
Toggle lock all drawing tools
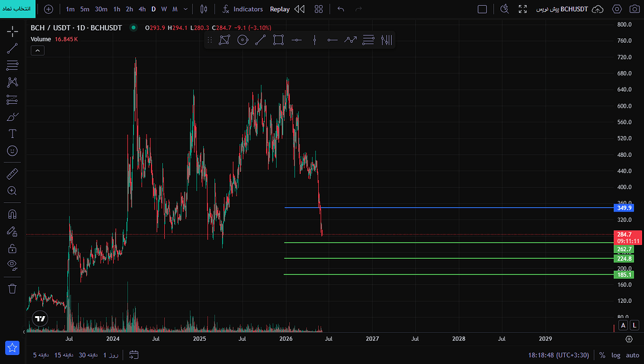pos(13,248)
